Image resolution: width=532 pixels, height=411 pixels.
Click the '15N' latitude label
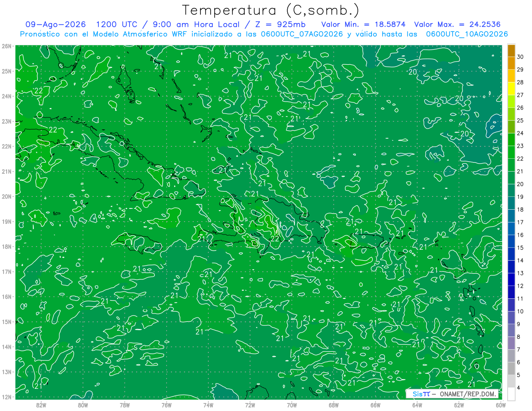point(7,321)
